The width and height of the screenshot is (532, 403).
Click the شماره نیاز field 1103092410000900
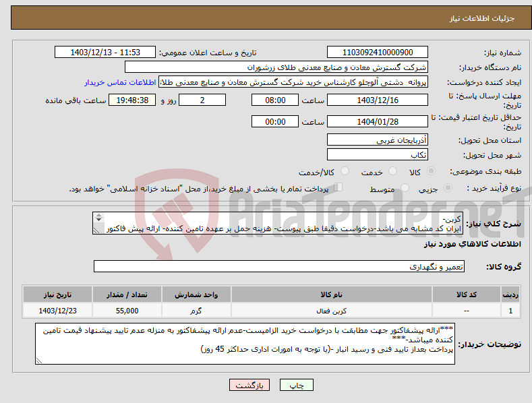point(378,53)
